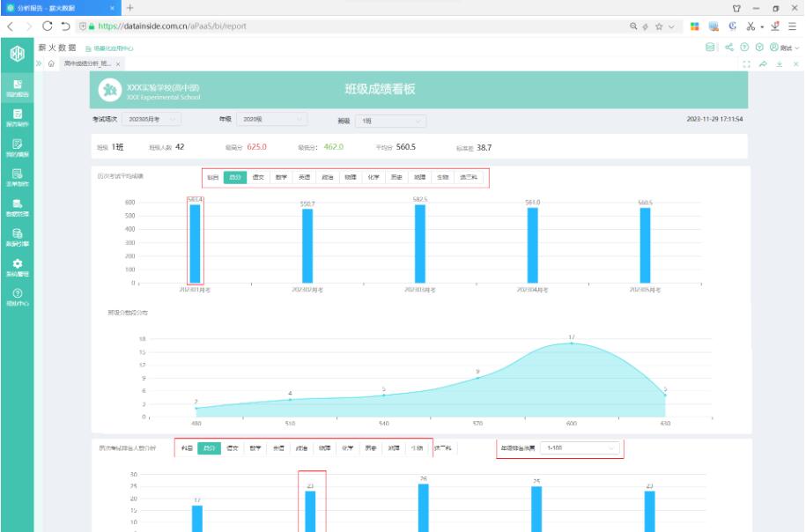Open the 年级 grade dropdown showing 2020级
This screenshot has width=806, height=532.
coord(272,119)
